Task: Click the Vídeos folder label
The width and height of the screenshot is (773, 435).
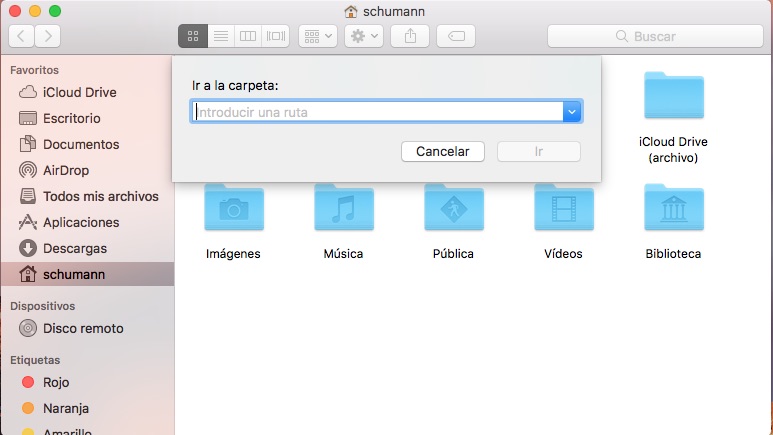Action: tap(563, 254)
